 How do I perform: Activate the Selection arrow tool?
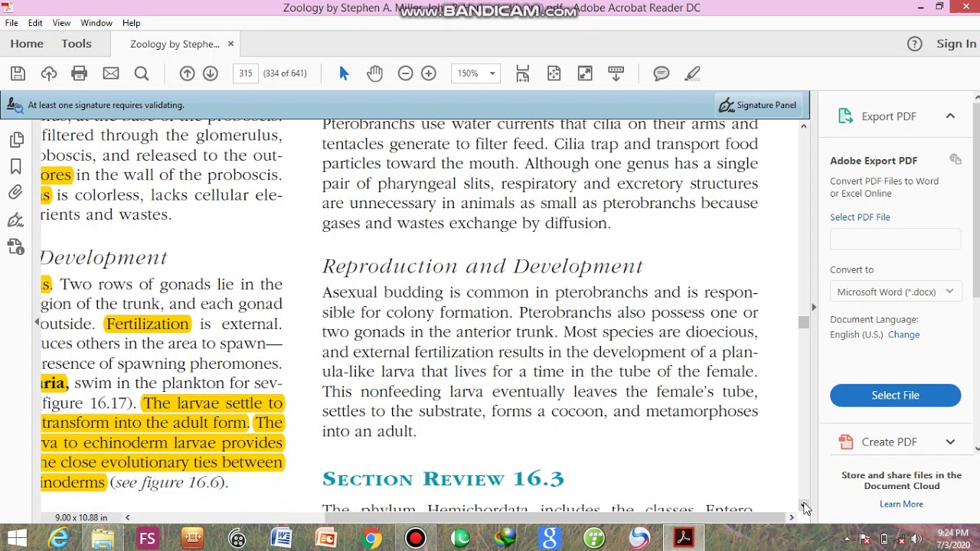click(x=344, y=73)
